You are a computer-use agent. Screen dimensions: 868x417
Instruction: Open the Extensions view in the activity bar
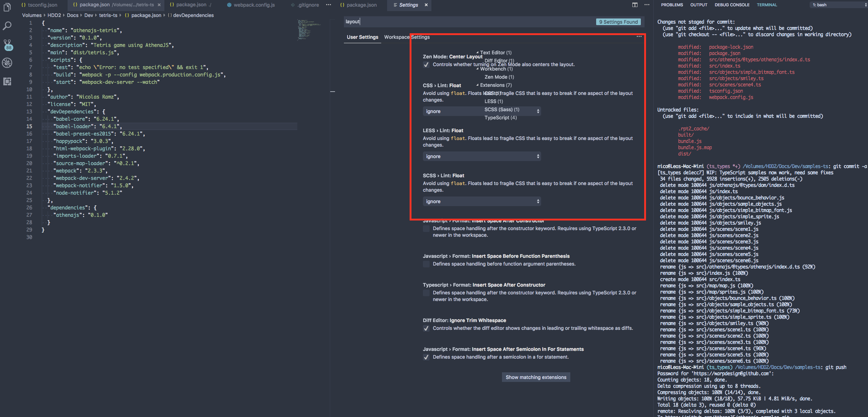tap(7, 81)
